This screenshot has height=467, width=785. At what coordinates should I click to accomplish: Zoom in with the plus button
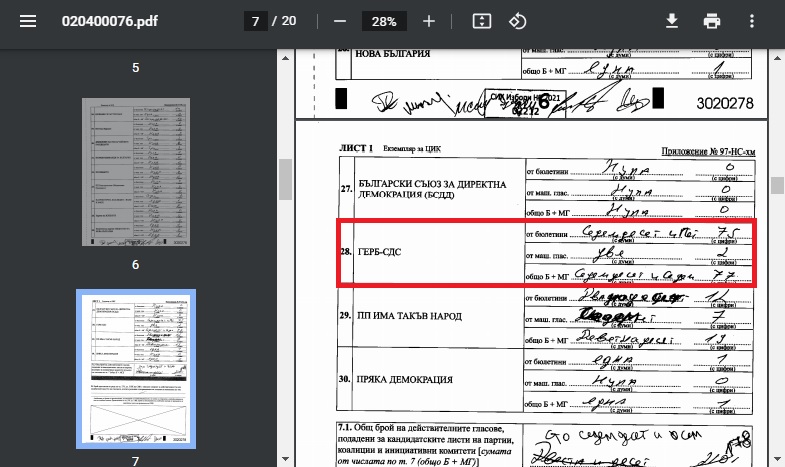[x=429, y=21]
